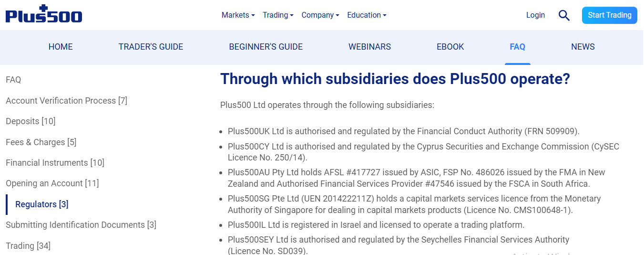
Task: Select the NEWS tab
Action: click(x=583, y=47)
